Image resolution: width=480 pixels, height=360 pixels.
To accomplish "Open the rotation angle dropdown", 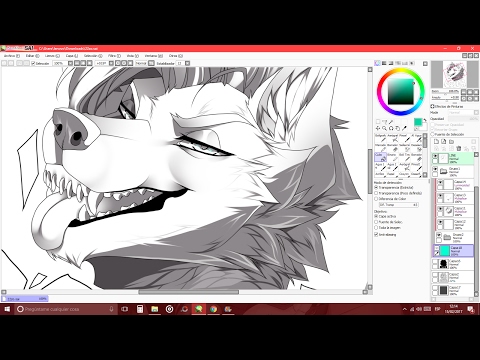I will 111,63.
